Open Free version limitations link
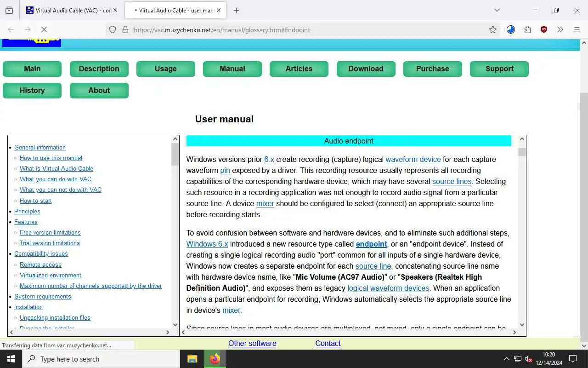Screen dimensions: 588x368 [x=50, y=232]
